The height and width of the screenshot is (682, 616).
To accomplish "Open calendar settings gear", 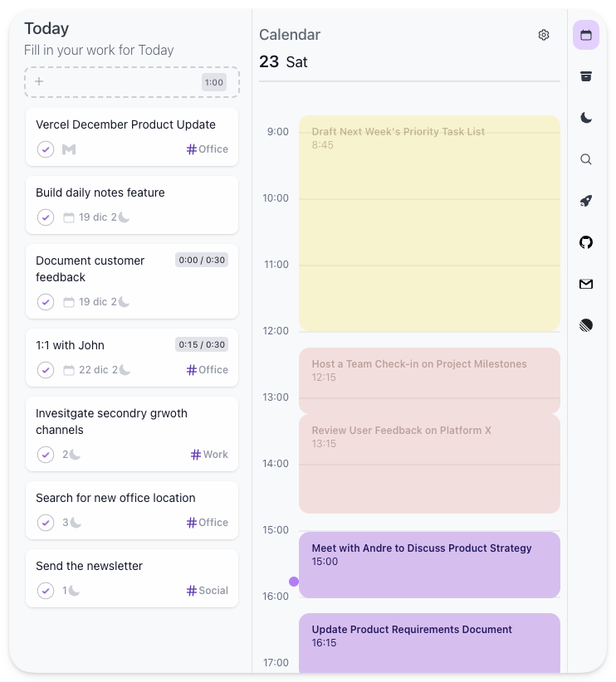I will point(543,35).
